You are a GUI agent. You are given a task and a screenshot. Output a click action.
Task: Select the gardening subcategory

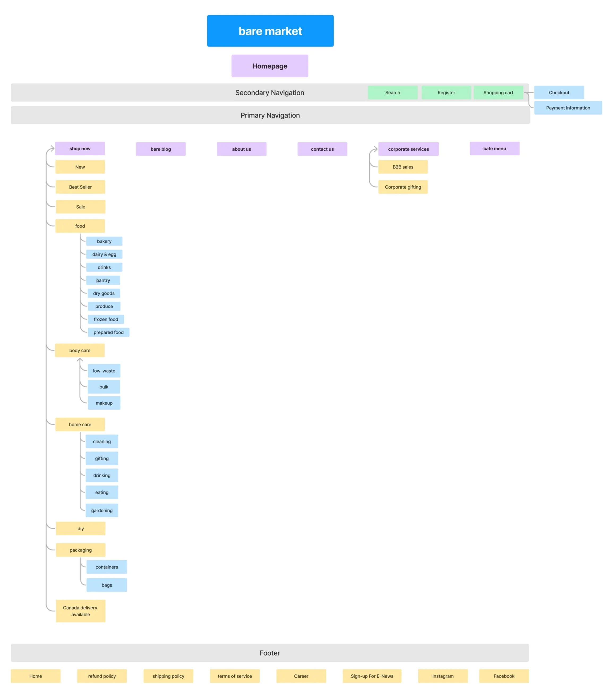pyautogui.click(x=102, y=511)
